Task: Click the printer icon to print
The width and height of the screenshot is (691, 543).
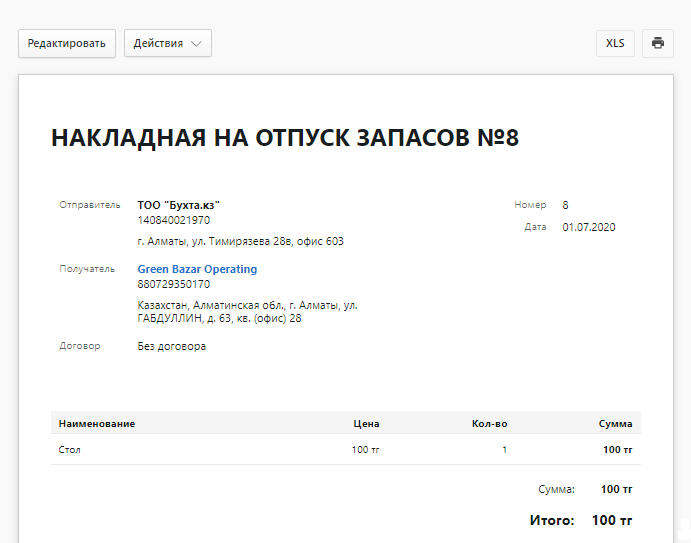Action: (x=658, y=43)
